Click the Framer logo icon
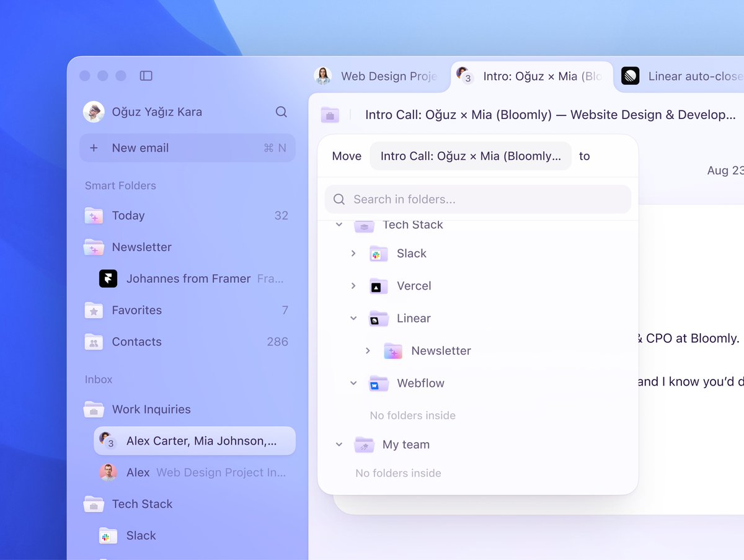This screenshot has width=744, height=560. click(x=108, y=278)
